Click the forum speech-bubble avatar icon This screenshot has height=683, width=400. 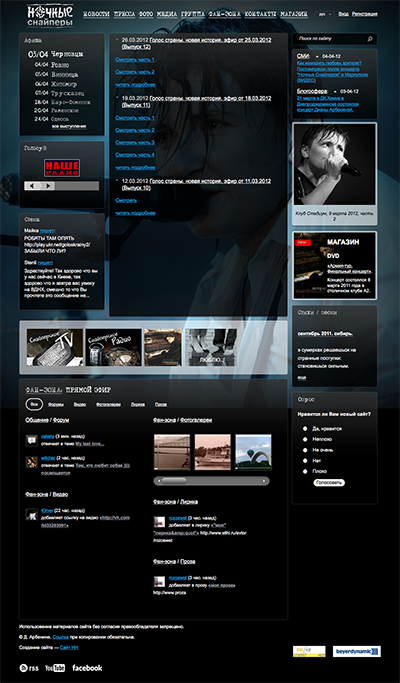[x=31, y=440]
